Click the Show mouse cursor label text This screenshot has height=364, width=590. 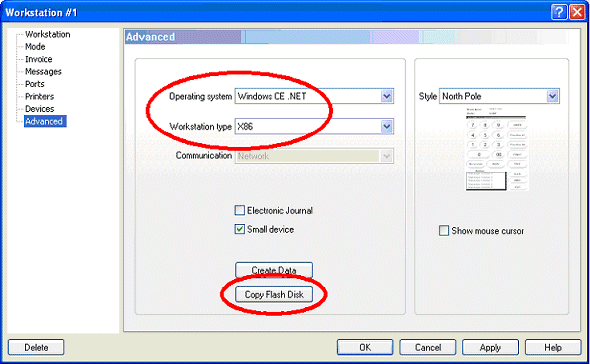point(488,231)
